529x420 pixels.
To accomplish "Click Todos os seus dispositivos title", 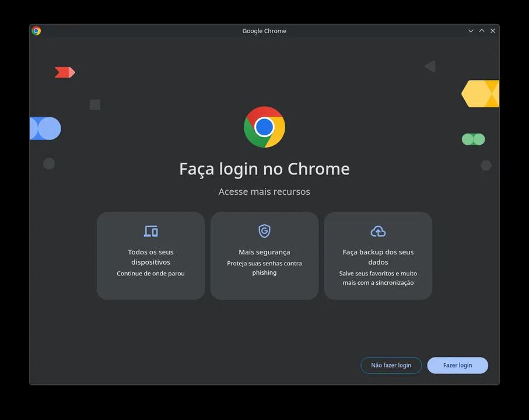I will (x=150, y=257).
